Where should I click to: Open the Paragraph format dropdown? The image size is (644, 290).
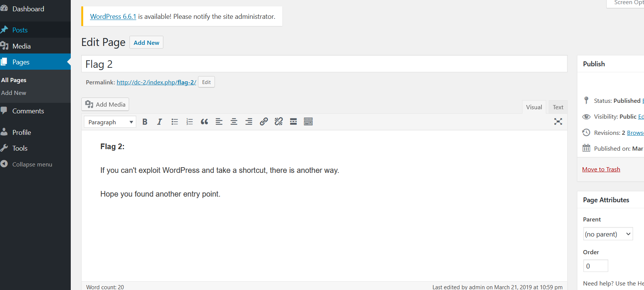(110, 122)
